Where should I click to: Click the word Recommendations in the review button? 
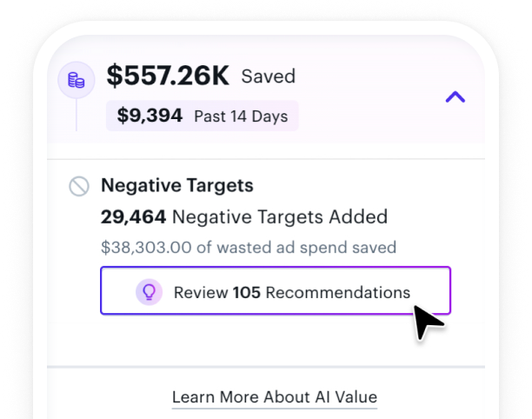coord(337,292)
